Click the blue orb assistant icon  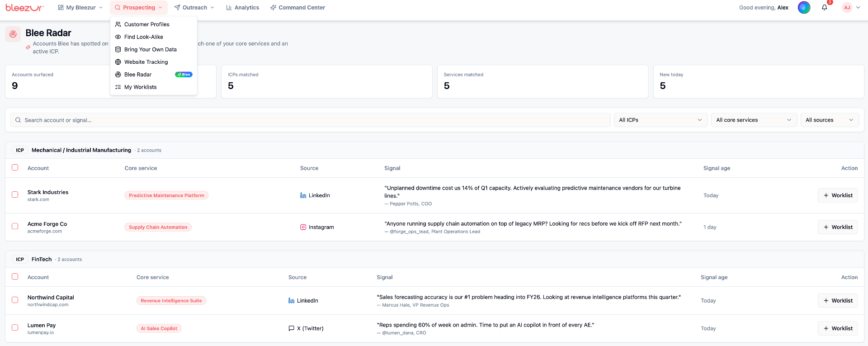804,8
